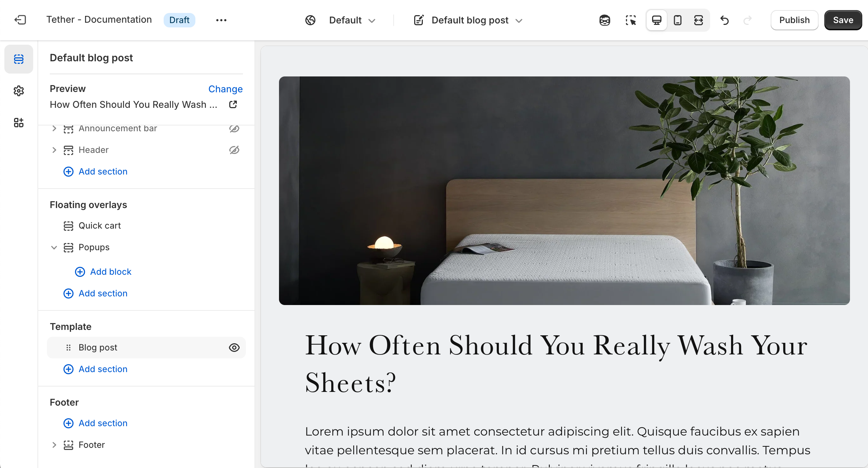Click the Draft status badge

179,20
